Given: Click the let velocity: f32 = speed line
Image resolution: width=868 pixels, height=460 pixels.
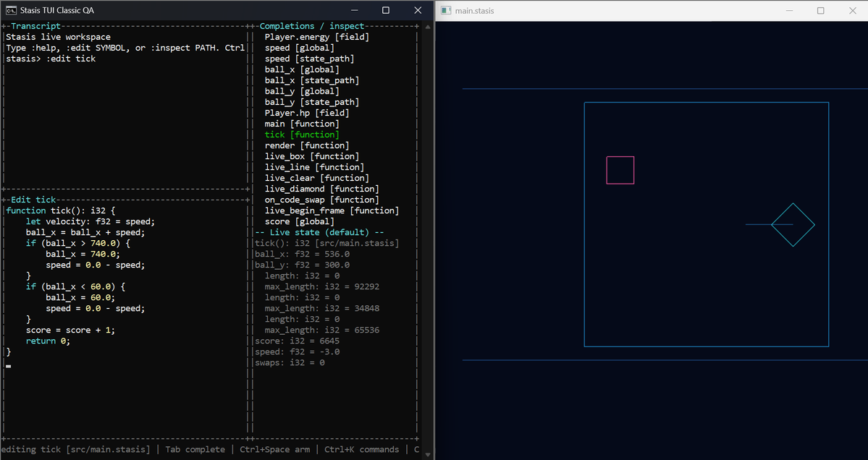Looking at the screenshot, I should [90, 222].
